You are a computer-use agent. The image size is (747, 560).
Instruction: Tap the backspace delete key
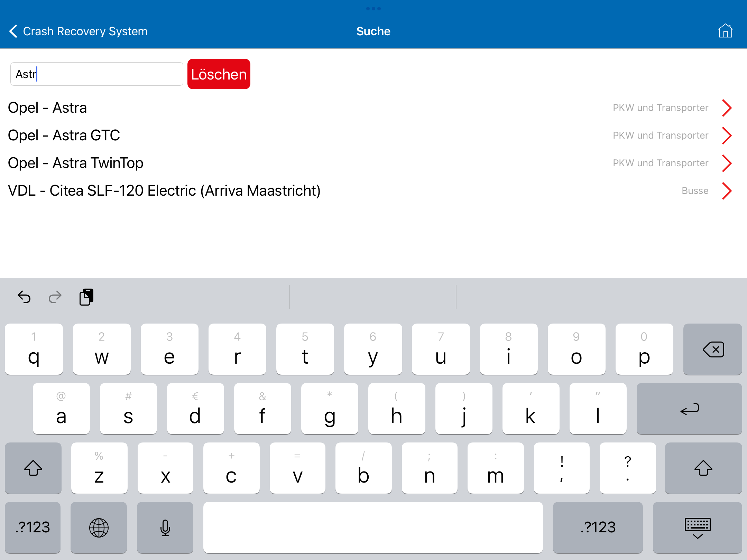point(713,349)
